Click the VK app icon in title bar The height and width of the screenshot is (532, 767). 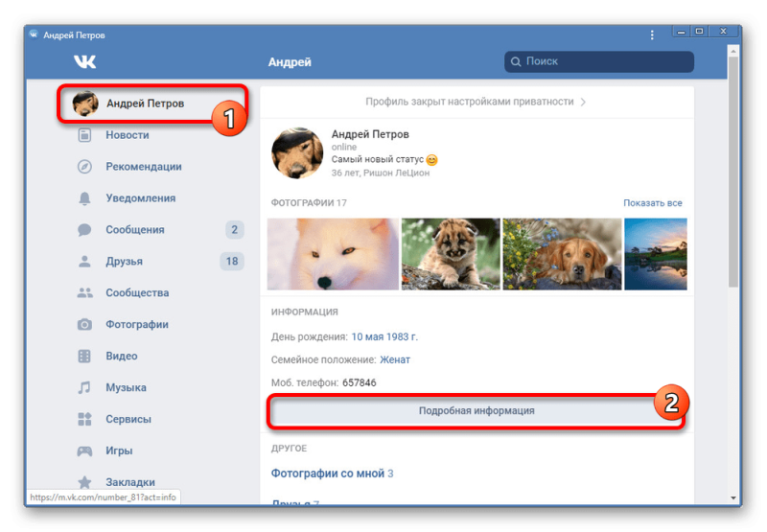click(34, 35)
